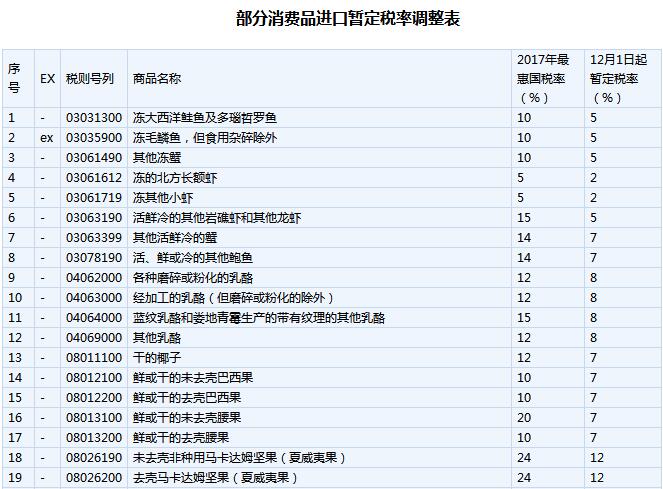Select tariff code 03078190

pos(94,258)
